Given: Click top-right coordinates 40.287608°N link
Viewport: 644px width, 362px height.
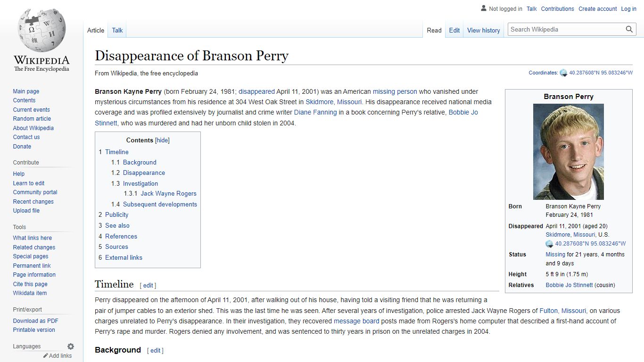Looking at the screenshot, I should (601, 73).
